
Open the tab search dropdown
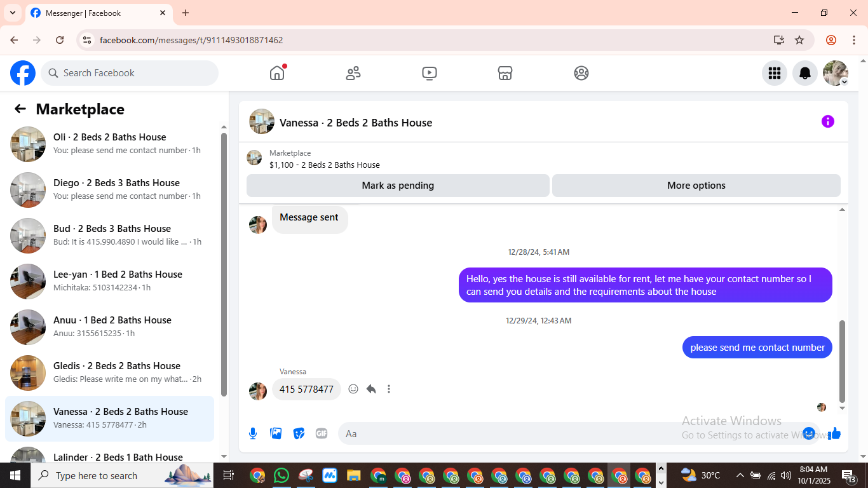point(13,13)
